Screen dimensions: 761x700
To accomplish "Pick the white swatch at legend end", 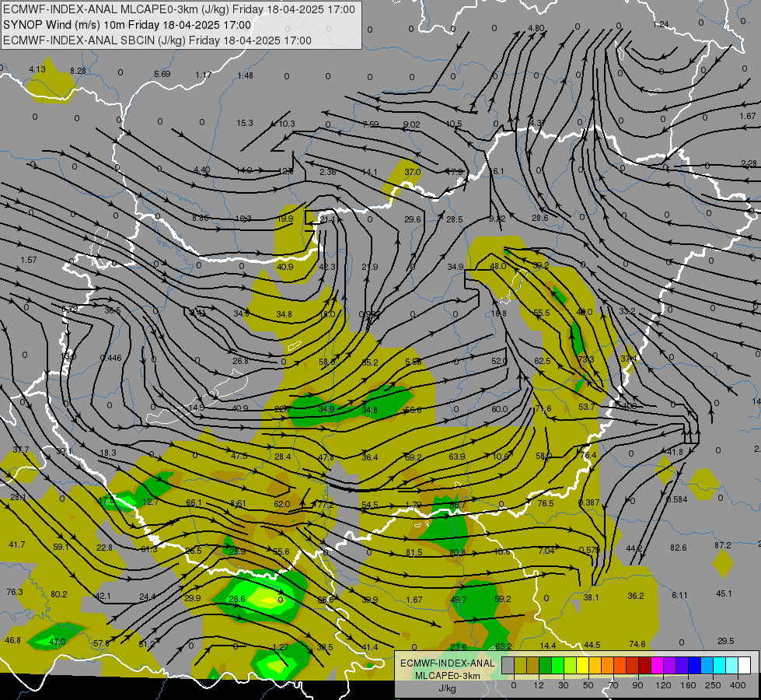I will click(x=745, y=666).
